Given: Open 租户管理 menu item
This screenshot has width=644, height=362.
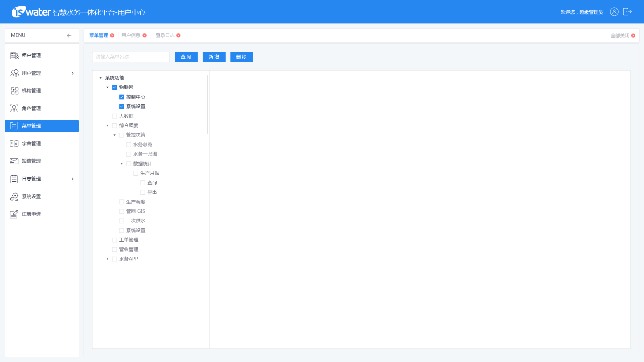Looking at the screenshot, I should coord(42,56).
